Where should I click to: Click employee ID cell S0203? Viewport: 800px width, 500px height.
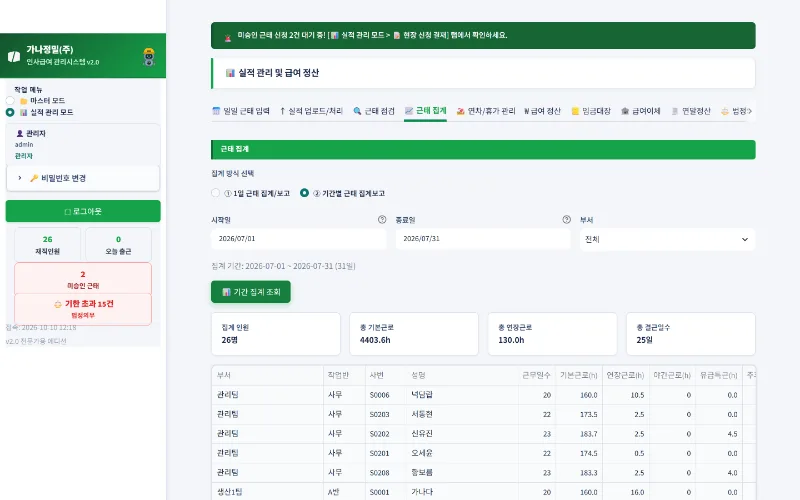[x=386, y=414]
